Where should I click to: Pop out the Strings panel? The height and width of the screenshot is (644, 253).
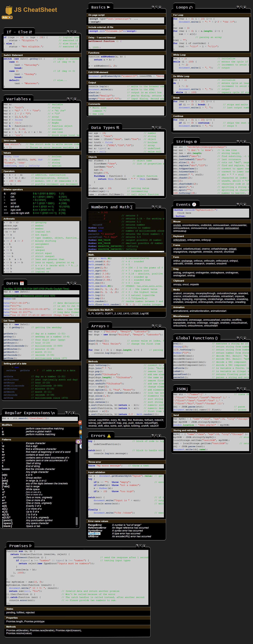pyautogui.click(x=241, y=142)
